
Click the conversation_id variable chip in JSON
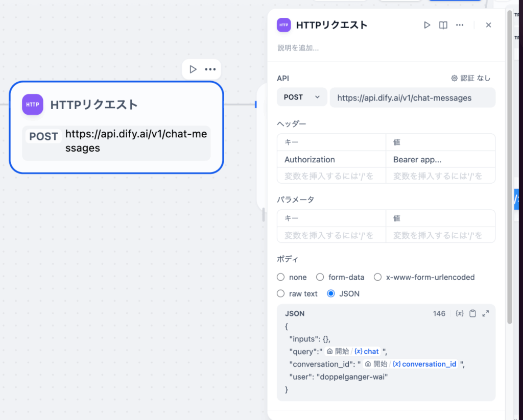(x=427, y=364)
